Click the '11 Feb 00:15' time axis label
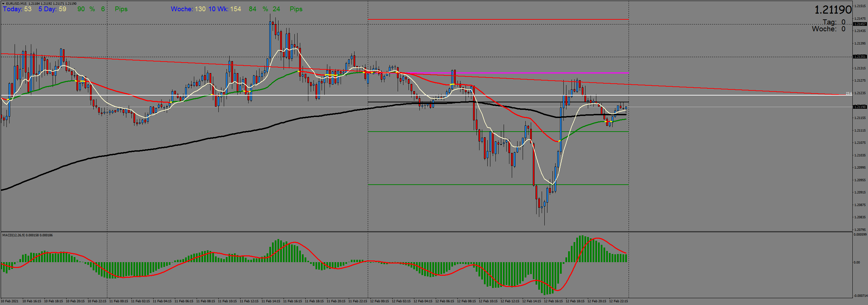 click(119, 301)
